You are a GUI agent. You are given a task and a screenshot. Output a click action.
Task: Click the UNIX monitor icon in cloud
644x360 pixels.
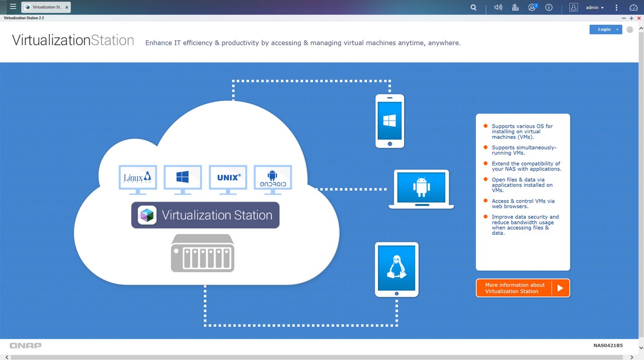[x=228, y=179]
